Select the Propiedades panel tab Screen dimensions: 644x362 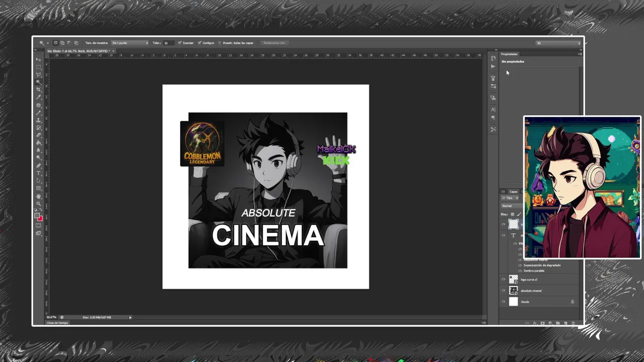[509, 54]
